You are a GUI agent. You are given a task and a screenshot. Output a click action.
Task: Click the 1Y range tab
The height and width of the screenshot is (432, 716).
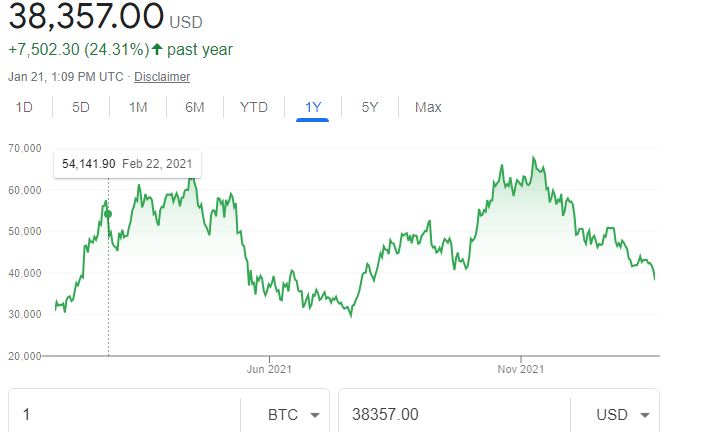313,107
